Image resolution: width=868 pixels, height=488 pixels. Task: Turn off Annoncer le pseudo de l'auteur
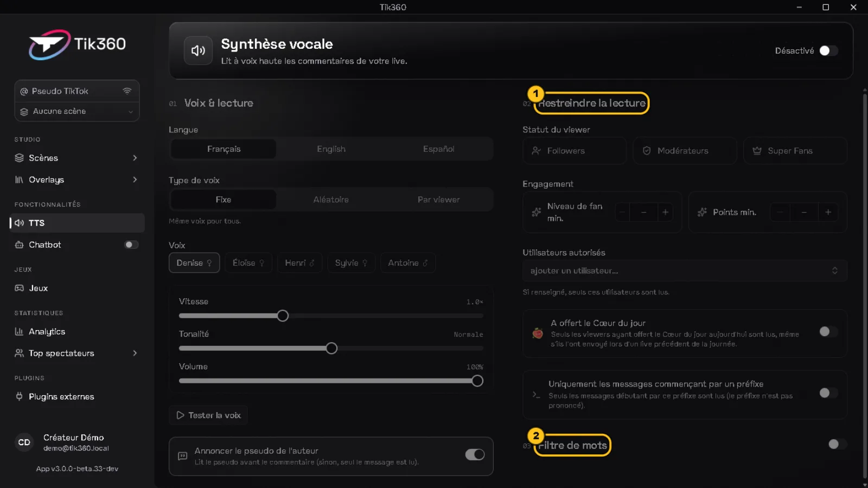pyautogui.click(x=475, y=454)
